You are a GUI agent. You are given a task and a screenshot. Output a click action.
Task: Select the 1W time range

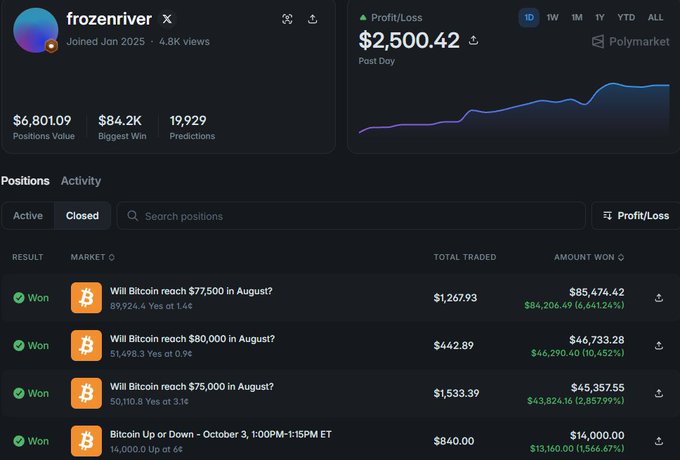pyautogui.click(x=552, y=18)
